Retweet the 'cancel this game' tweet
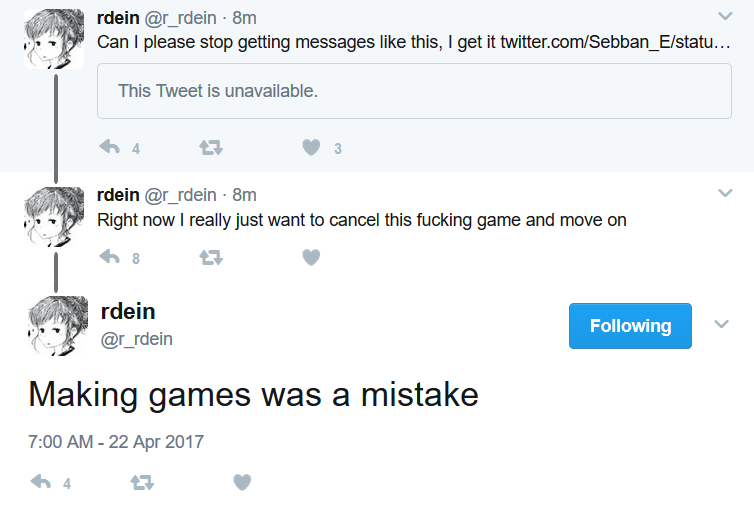Screen dimensions: 754x507 [x=211, y=257]
